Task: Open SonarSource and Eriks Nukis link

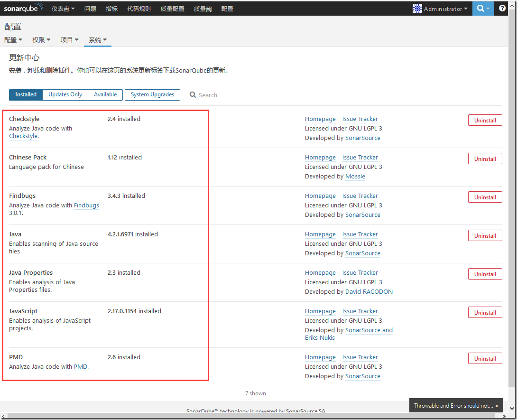Action: pos(369,330)
